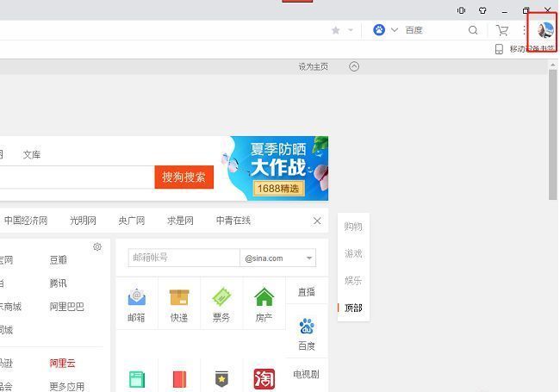Viewport: 560px width, 392px height.
Task: Jump to 游戏 section in side nav
Action: click(353, 253)
